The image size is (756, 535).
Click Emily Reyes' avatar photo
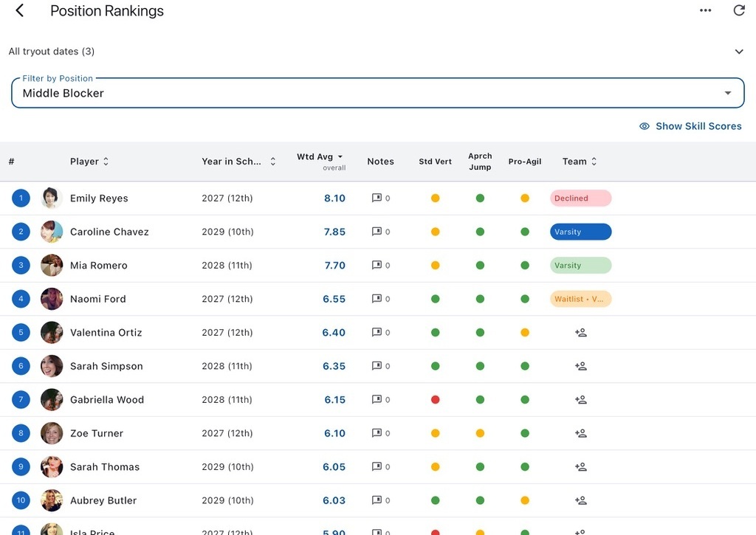[52, 198]
